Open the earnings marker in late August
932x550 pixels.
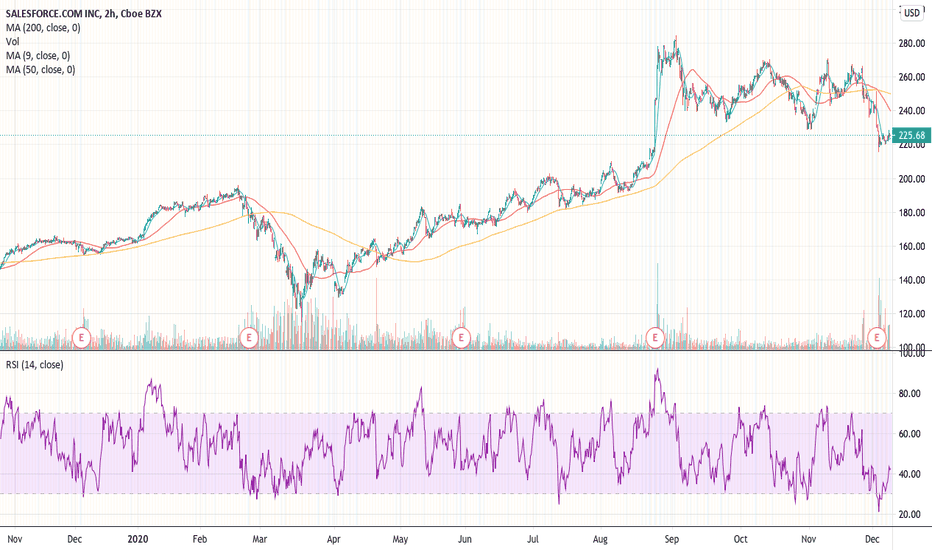655,338
